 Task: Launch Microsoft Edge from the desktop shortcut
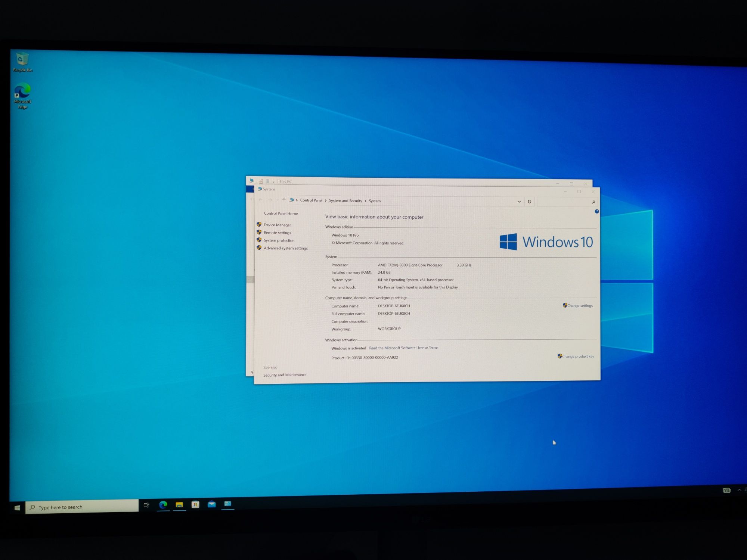pos(22,96)
